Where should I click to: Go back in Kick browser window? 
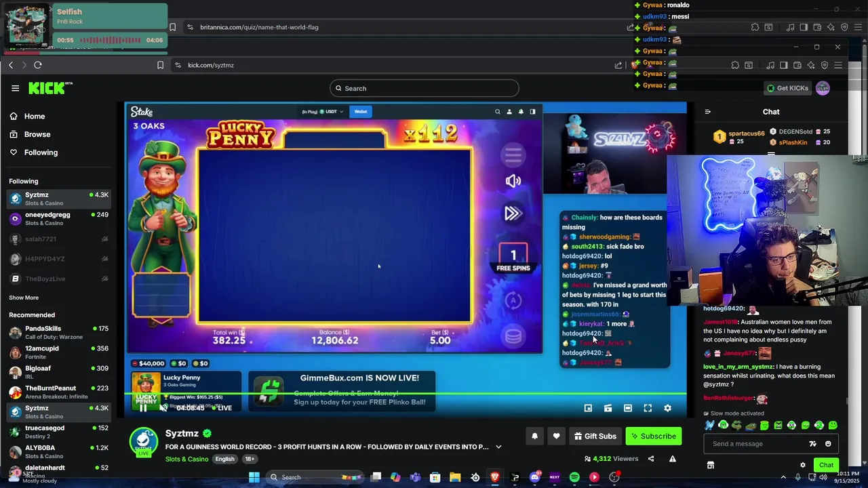click(x=11, y=65)
